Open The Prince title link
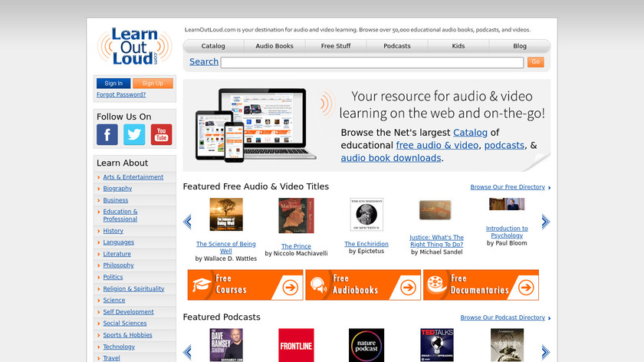The image size is (644, 362). pos(296,246)
